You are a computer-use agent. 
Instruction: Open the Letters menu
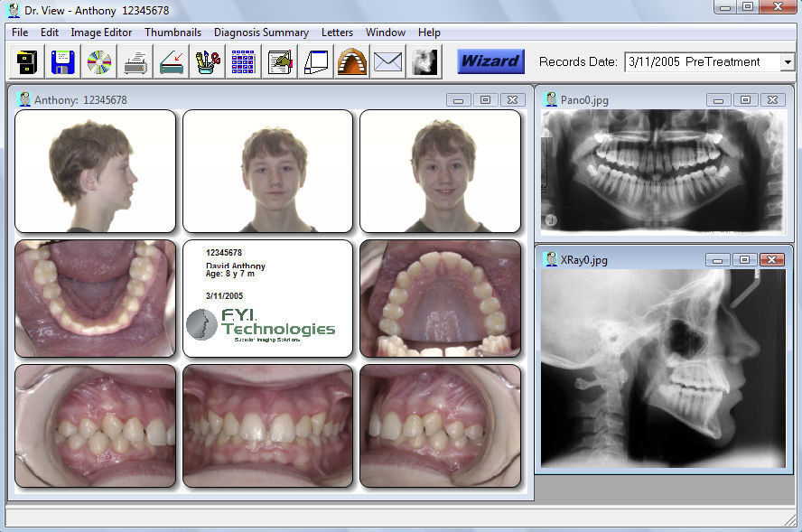(x=337, y=33)
